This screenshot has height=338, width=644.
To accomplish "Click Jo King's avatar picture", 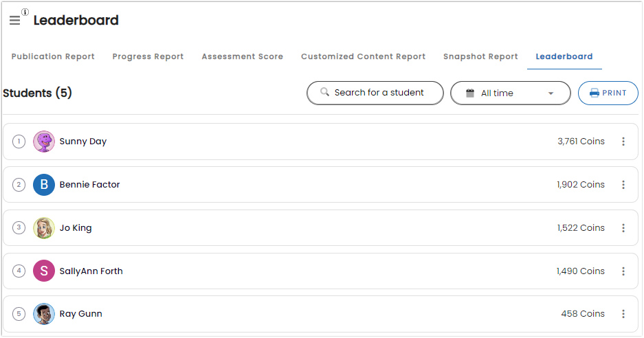I will [44, 228].
